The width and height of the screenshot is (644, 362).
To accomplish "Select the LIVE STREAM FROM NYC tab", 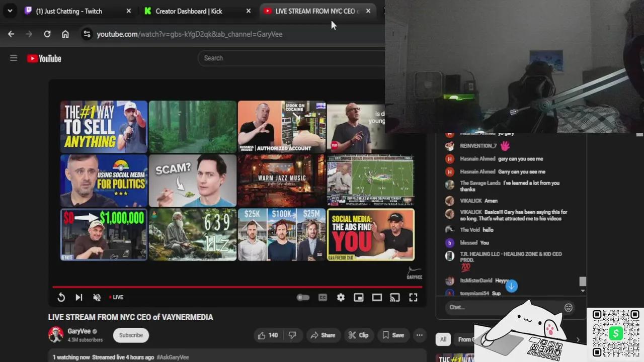I will [x=317, y=11].
